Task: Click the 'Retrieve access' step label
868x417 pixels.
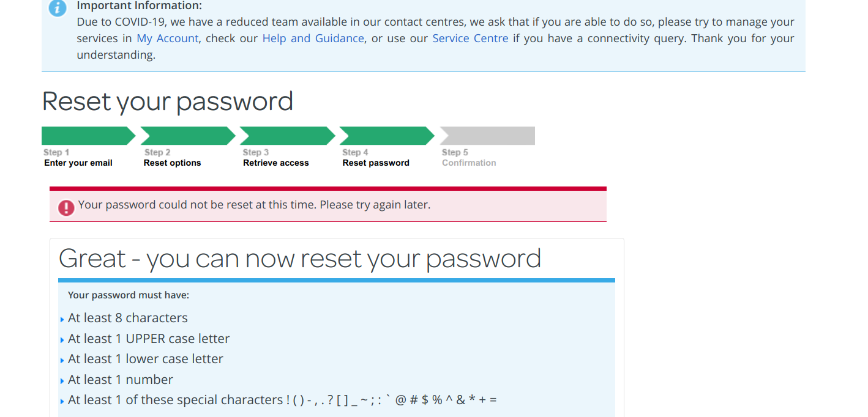Action: pyautogui.click(x=275, y=163)
